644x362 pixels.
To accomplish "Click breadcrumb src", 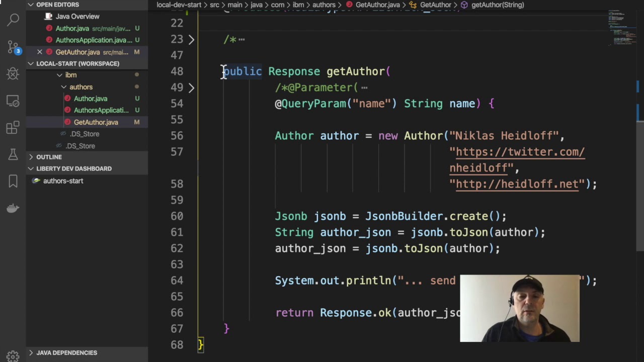I will coord(214,5).
